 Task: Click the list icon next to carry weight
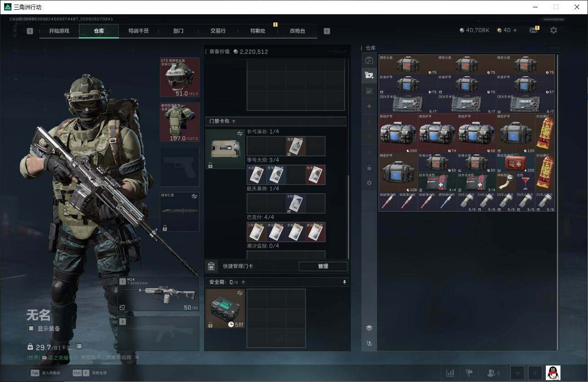79,347
